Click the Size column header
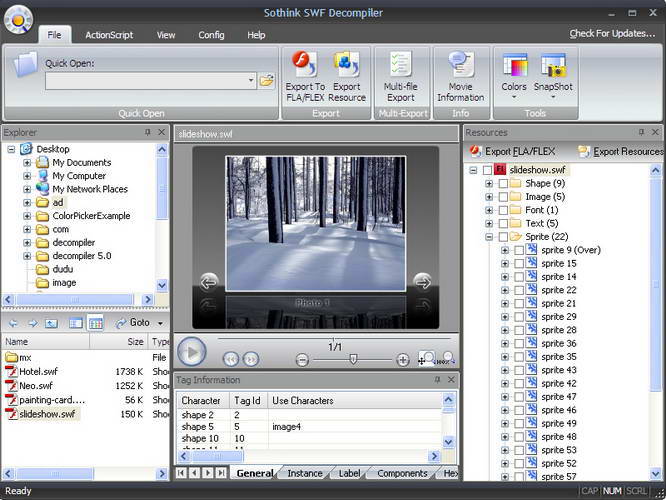The height and width of the screenshot is (500, 666). pyautogui.click(x=118, y=342)
